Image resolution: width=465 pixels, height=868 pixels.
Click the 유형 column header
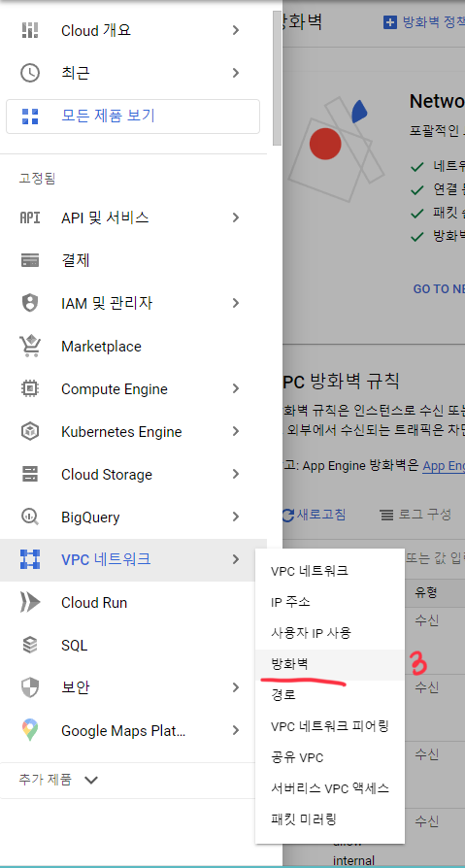tap(426, 593)
